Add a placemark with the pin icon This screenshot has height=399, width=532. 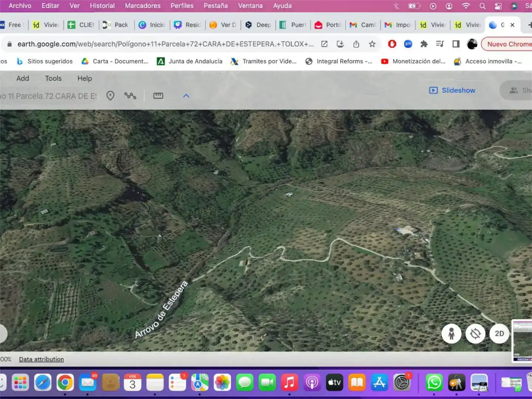110,96
